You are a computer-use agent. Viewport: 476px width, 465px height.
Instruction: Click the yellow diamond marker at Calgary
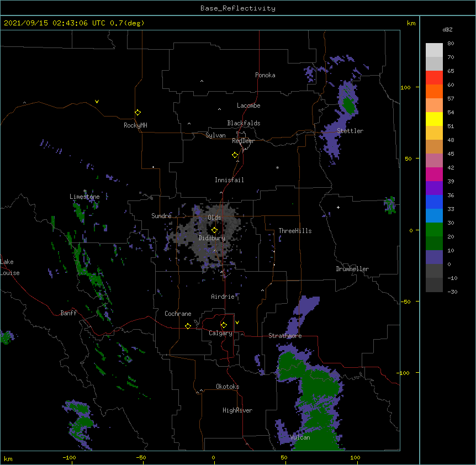pyautogui.click(x=224, y=325)
